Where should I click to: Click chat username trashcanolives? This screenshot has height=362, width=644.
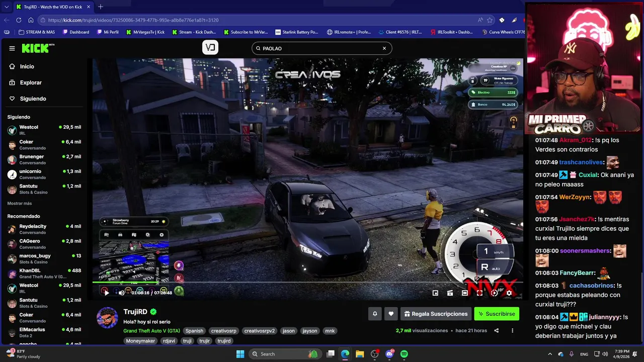coord(581,162)
